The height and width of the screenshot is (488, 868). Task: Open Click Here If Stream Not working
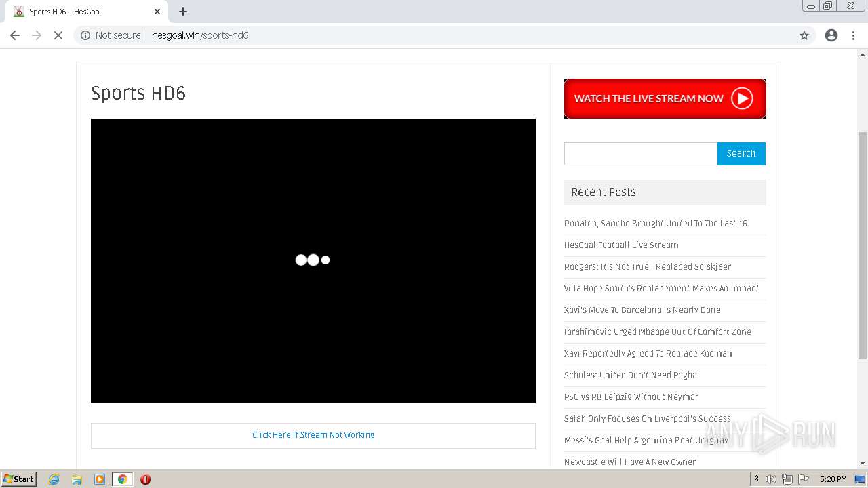click(313, 435)
